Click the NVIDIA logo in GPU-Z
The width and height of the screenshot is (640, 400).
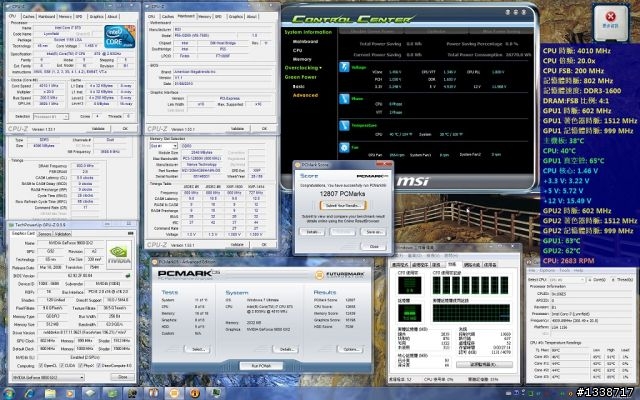point(119,255)
